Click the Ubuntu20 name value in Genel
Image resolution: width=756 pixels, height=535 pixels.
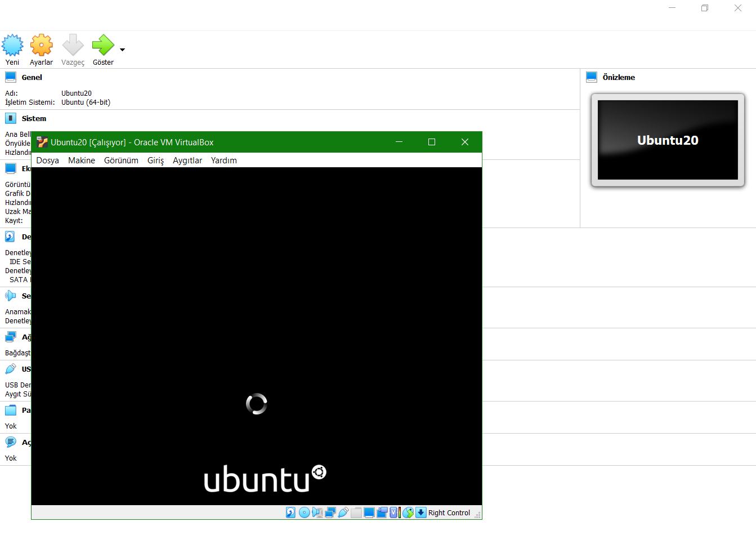[77, 93]
